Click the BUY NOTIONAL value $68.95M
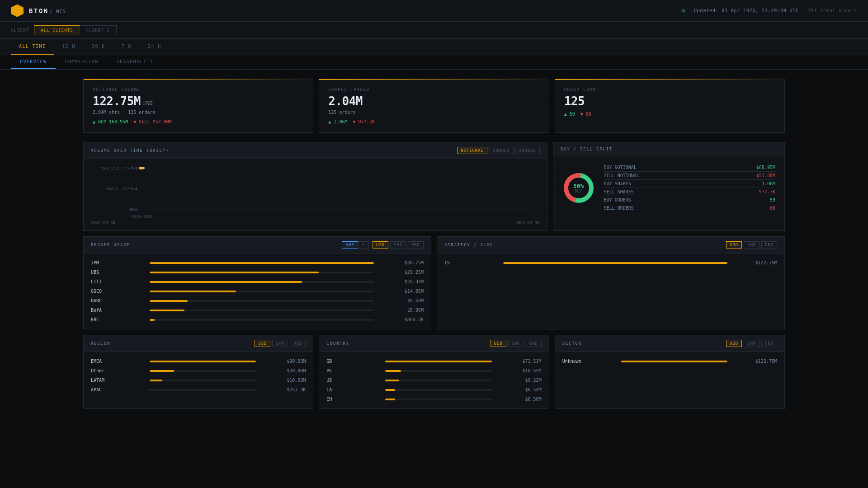The width and height of the screenshot is (868, 488). [766, 168]
